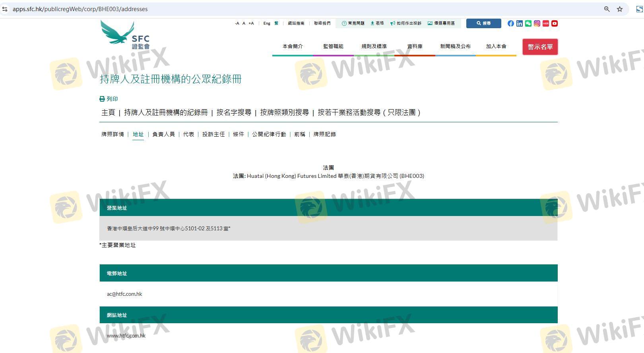Image resolution: width=644 pixels, height=353 pixels.
Task: Click the SFC 證監會 logo
Action: (125, 35)
